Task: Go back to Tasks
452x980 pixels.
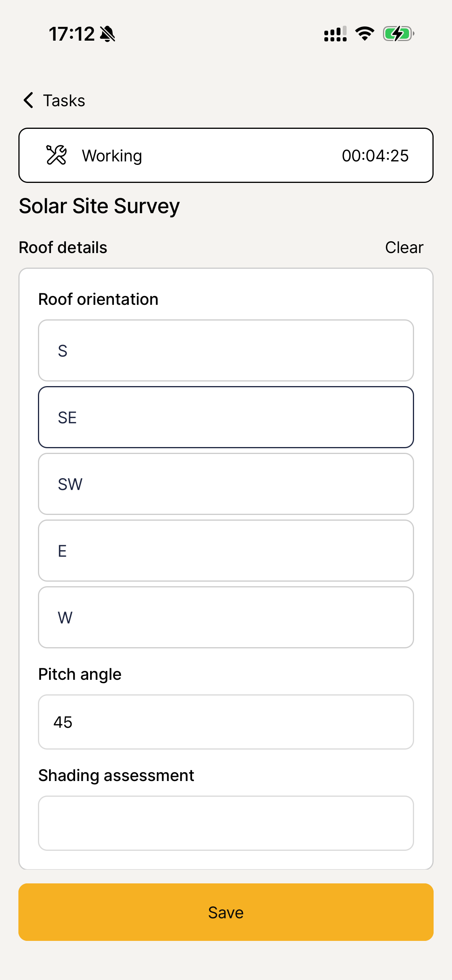Action: point(64,100)
